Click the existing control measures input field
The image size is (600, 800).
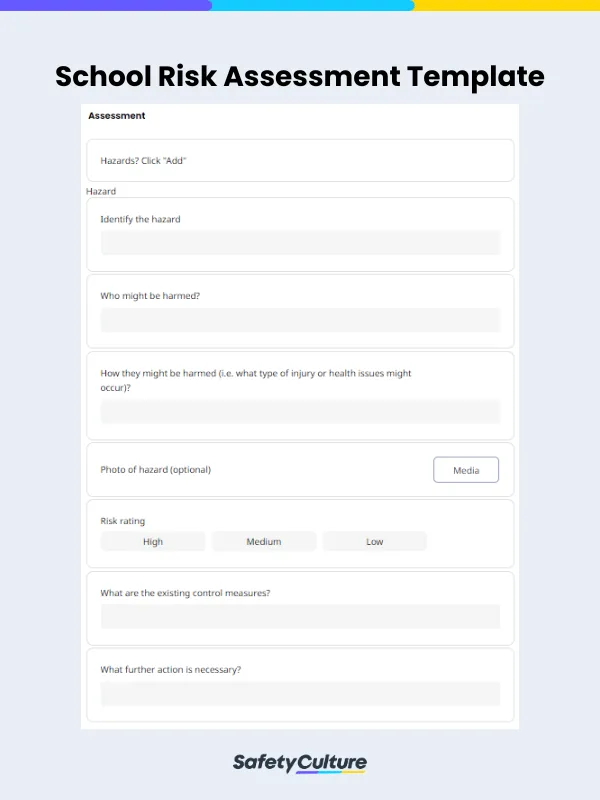click(300, 616)
